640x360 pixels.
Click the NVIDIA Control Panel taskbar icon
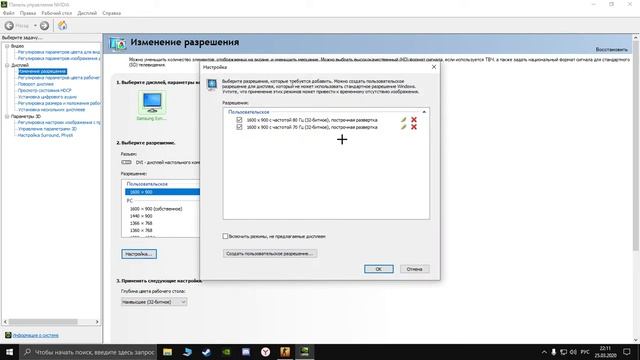(304, 352)
